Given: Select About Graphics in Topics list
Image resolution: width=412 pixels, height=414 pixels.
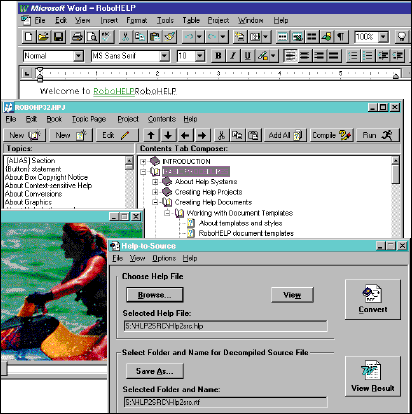Looking at the screenshot, I should pos(28,202).
